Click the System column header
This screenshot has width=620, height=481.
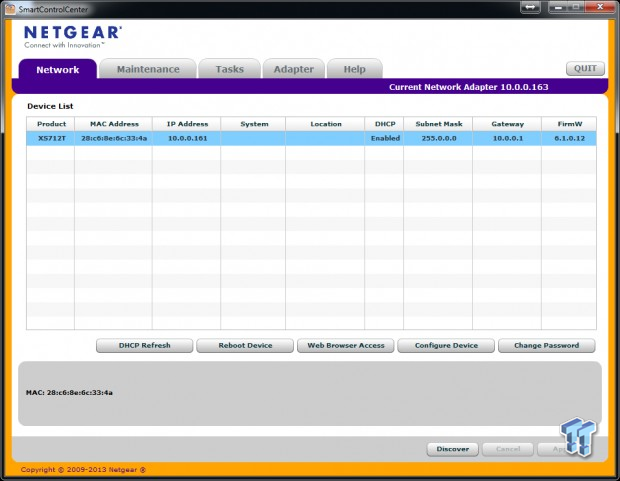[253, 124]
